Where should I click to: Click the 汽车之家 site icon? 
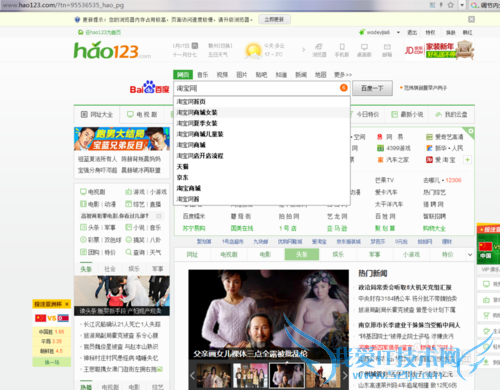point(380,160)
